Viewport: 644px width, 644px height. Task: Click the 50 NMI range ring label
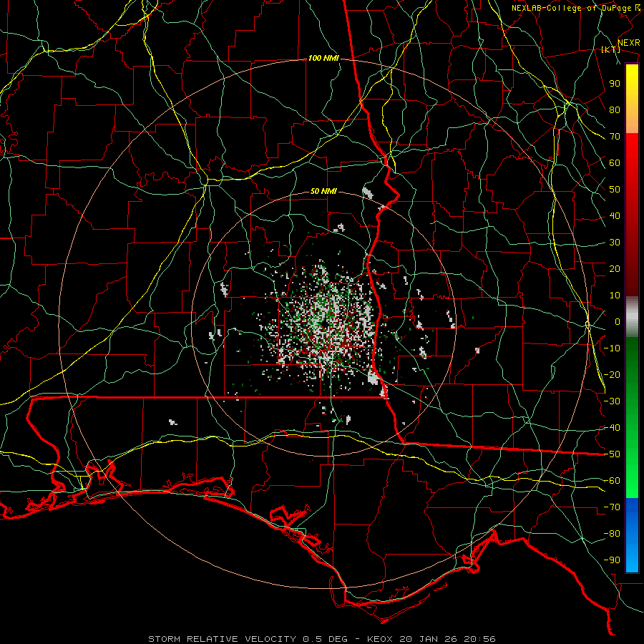pos(323,191)
